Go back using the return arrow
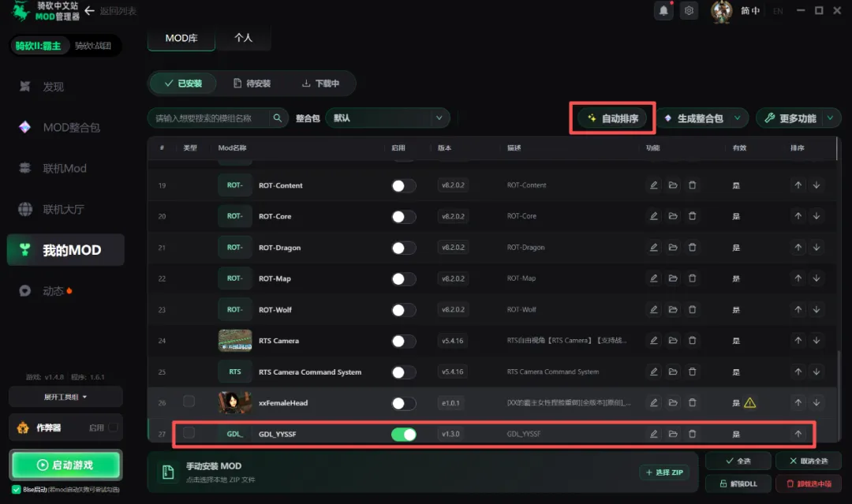Image resolution: width=852 pixels, height=504 pixels. pos(90,11)
